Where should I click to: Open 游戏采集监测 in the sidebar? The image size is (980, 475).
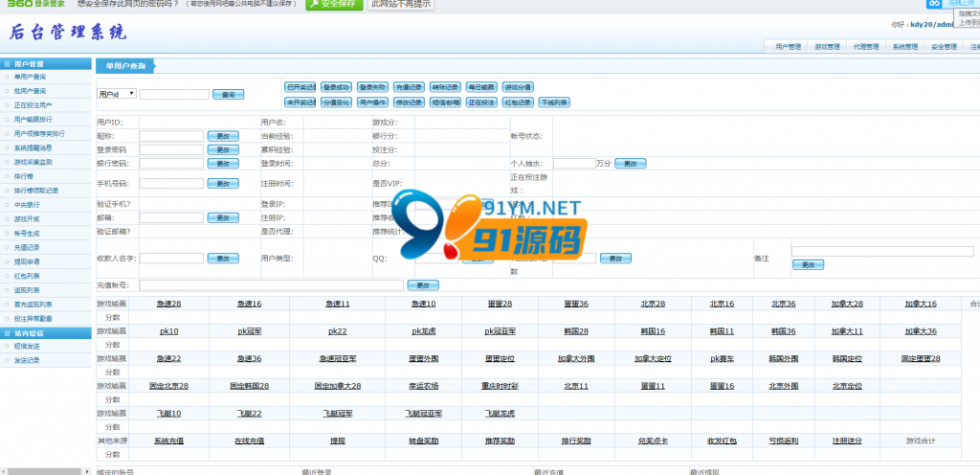(x=33, y=162)
